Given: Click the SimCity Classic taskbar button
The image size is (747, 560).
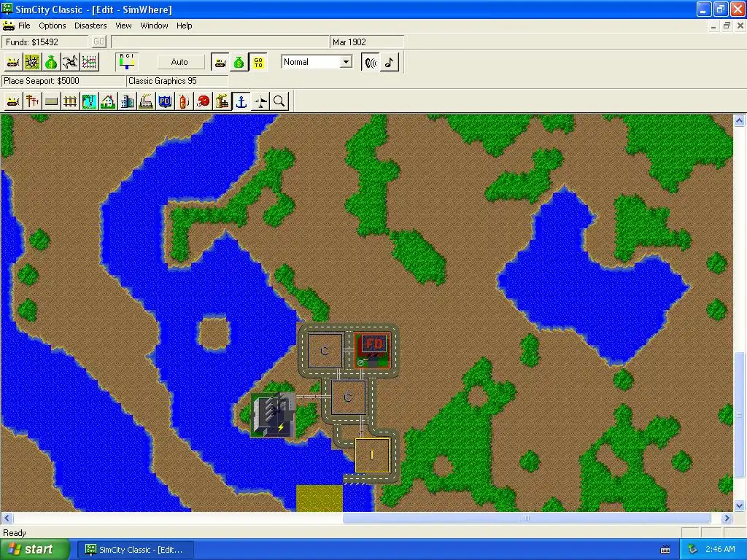Looking at the screenshot, I should tap(135, 550).
